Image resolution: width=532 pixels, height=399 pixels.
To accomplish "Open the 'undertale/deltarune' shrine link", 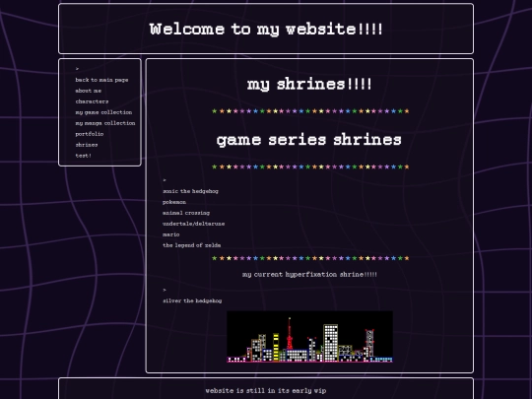I will pos(193,224).
